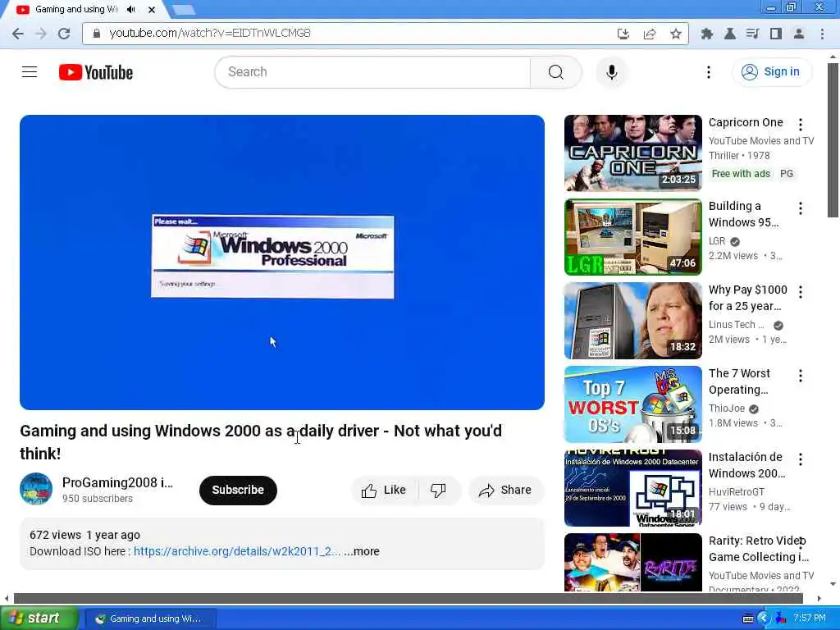Click the ThioJoe channel name

coord(727,409)
